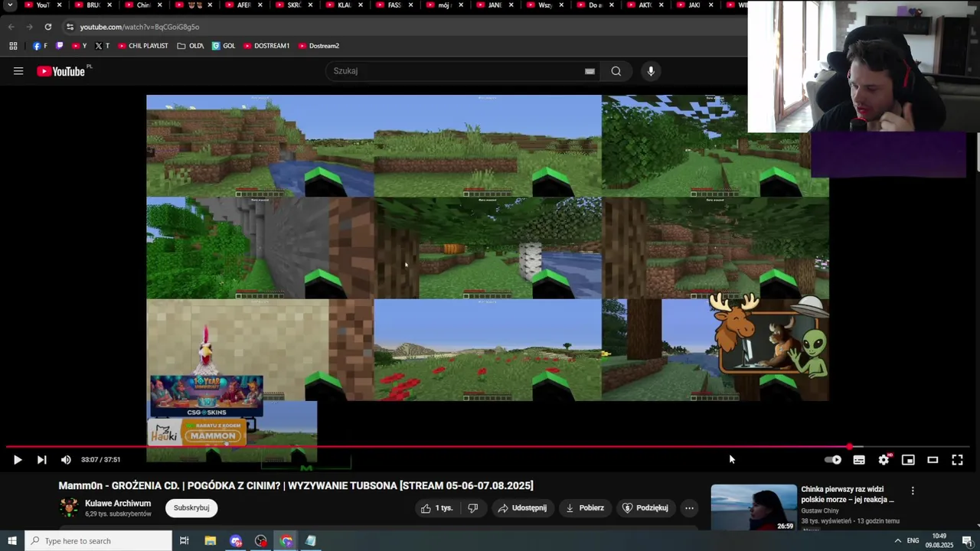Screen dimensions: 980x551
Task: Open the YouTube hamburger guide menu
Action: (x=18, y=71)
